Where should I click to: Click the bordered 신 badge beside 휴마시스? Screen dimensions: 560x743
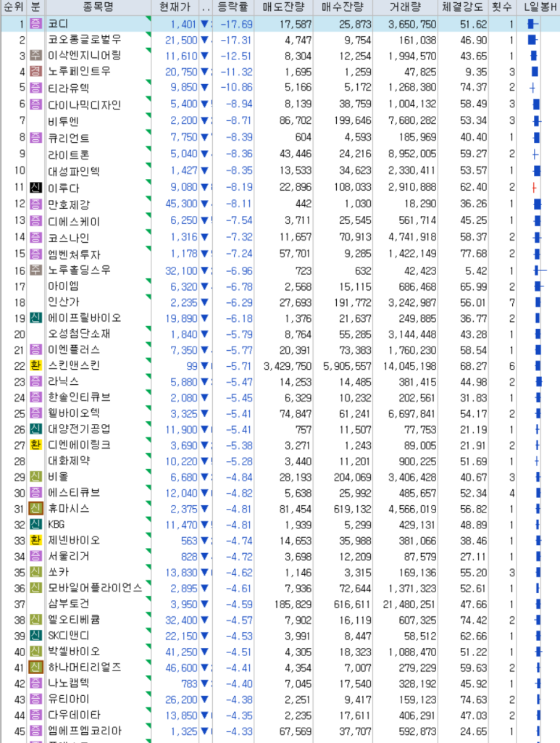[x=36, y=509]
